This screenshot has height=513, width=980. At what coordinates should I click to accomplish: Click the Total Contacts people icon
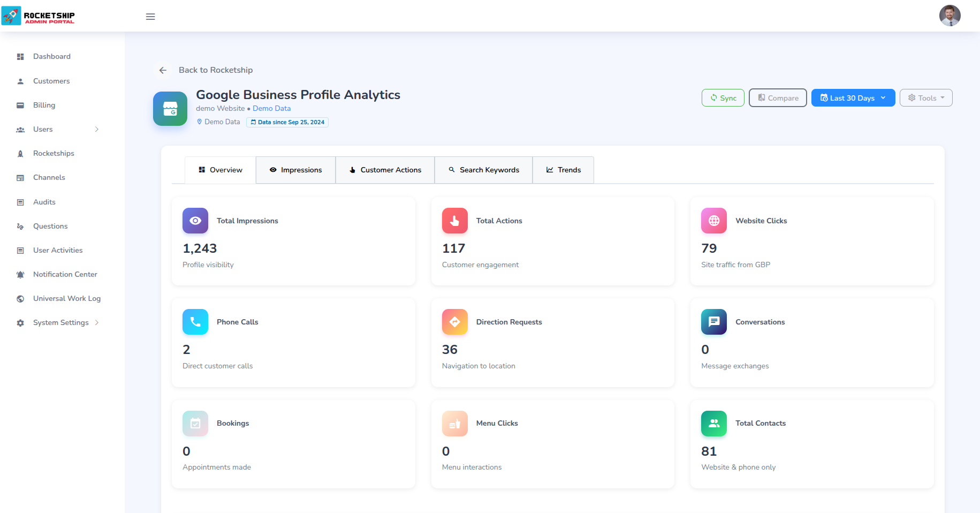[714, 424]
